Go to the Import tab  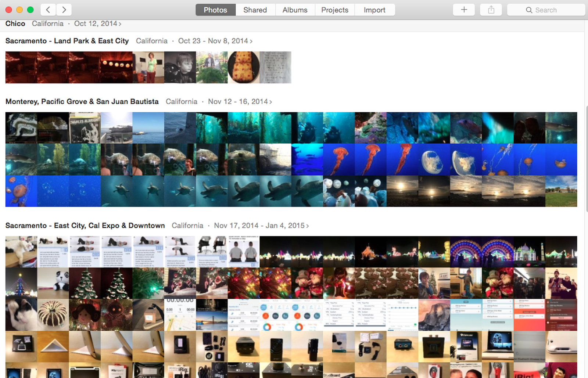pyautogui.click(x=374, y=10)
